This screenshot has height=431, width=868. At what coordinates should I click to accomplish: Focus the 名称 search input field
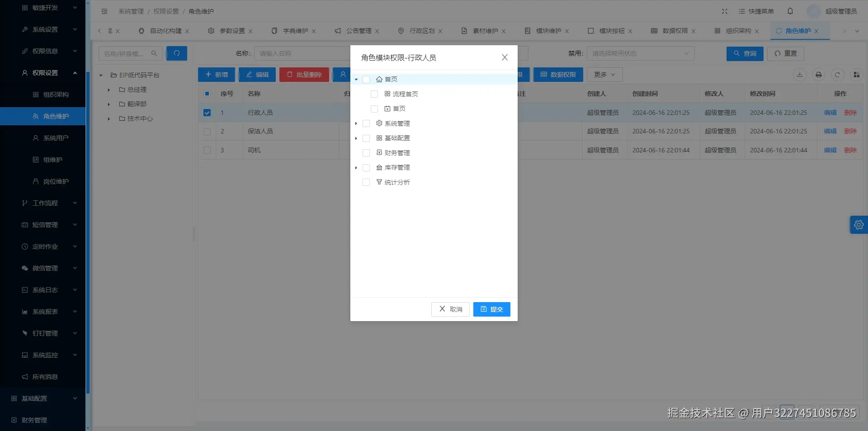(302, 53)
